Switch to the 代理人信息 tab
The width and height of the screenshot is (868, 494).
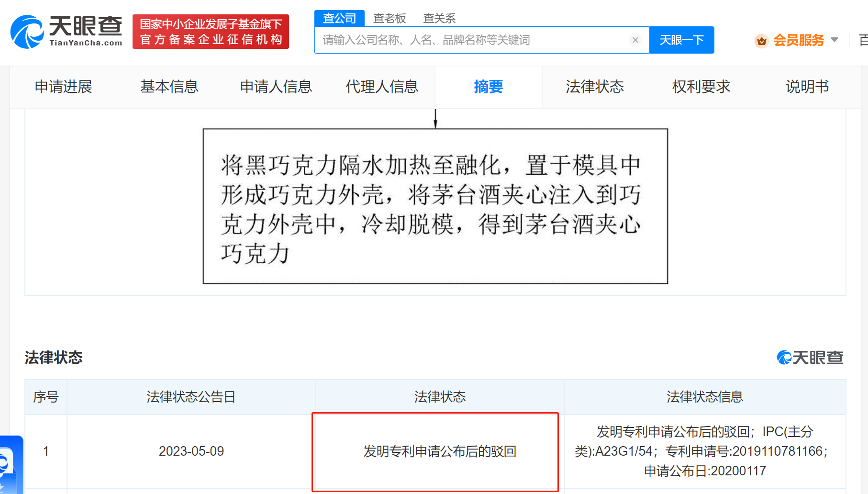point(382,87)
